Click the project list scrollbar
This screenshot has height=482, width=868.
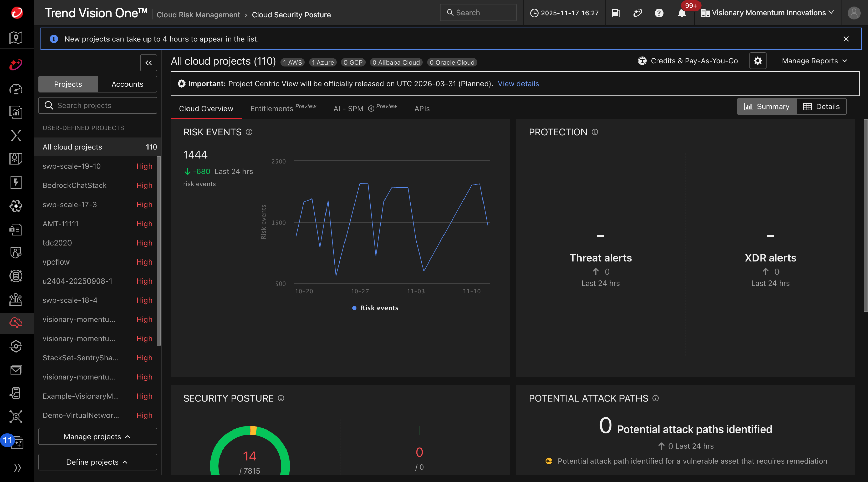[x=159, y=251]
